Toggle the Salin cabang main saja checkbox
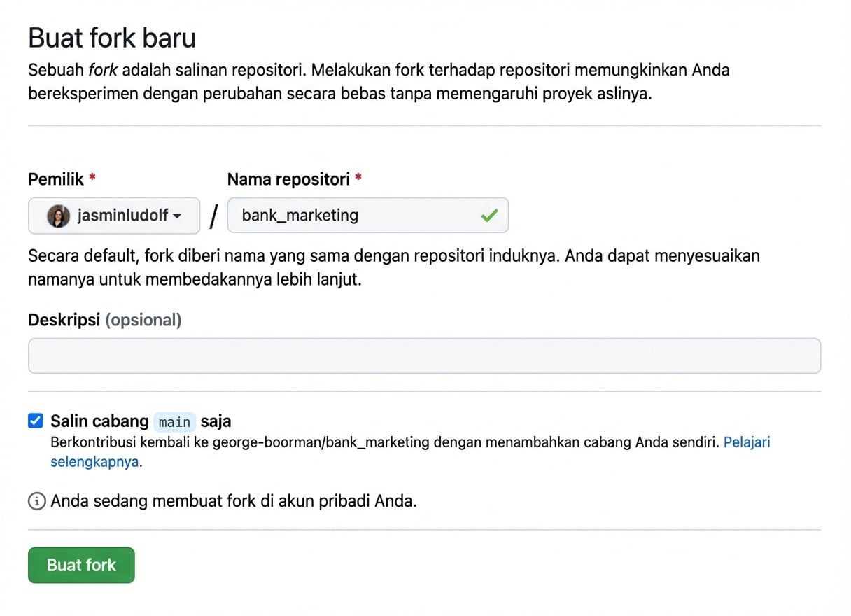The width and height of the screenshot is (851, 616). coord(36,421)
